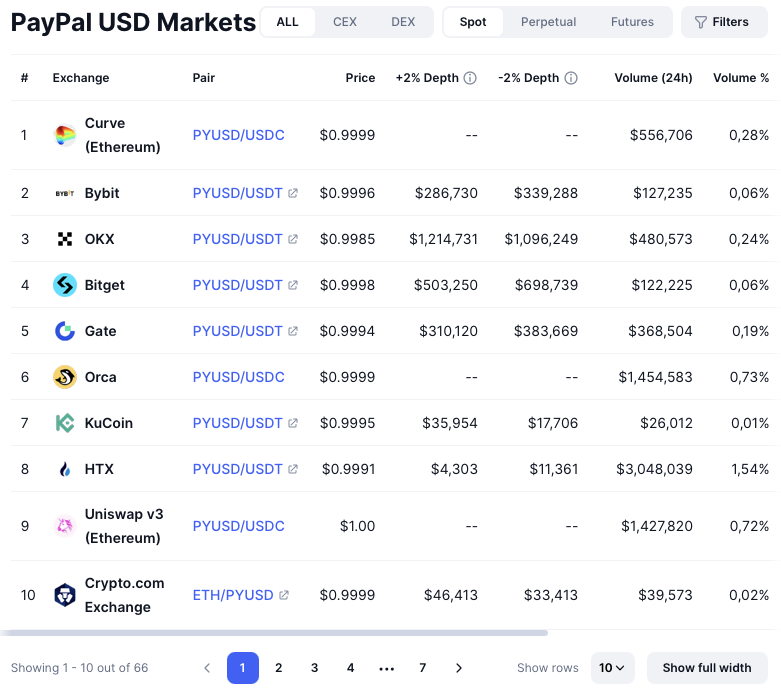
Task: Open the HTX PYUSD/USDT pair link
Action: (x=238, y=469)
